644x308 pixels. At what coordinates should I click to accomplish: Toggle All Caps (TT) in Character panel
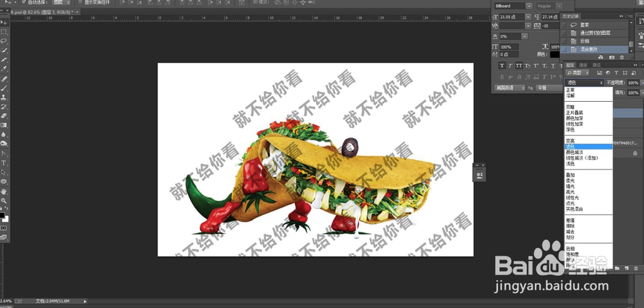click(519, 66)
